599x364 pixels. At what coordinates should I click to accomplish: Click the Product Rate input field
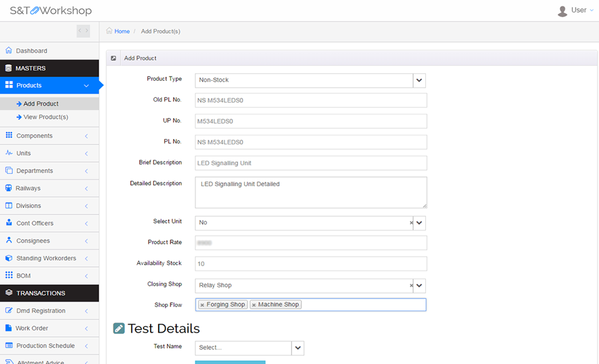pyautogui.click(x=311, y=243)
